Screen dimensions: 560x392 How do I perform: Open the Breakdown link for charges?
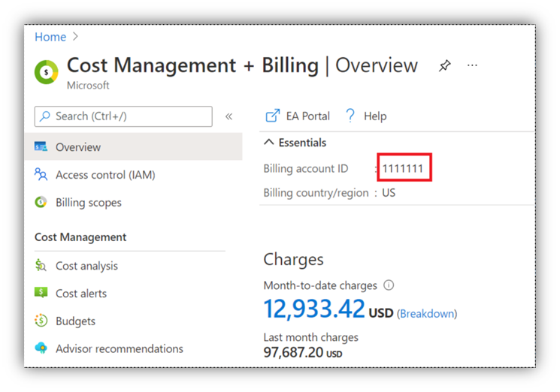point(426,313)
